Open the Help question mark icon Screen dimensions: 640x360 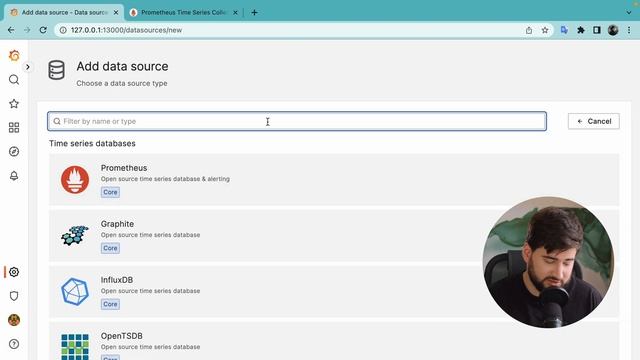(x=14, y=344)
